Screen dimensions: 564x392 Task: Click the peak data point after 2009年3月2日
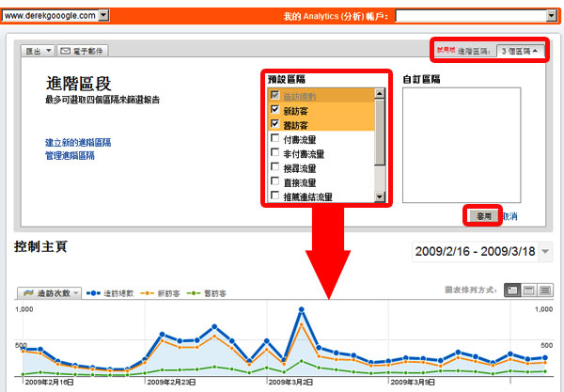click(x=302, y=309)
